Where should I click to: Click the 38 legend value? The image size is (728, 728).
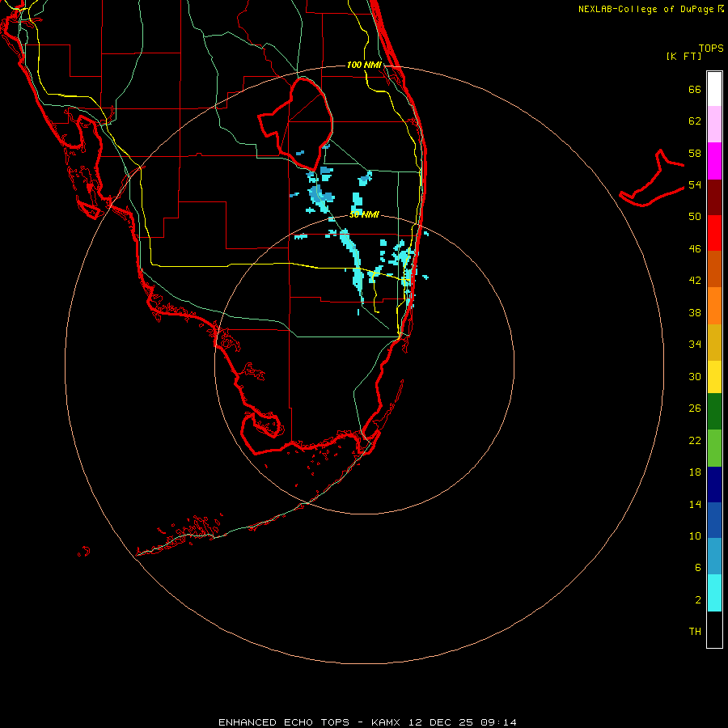point(695,312)
